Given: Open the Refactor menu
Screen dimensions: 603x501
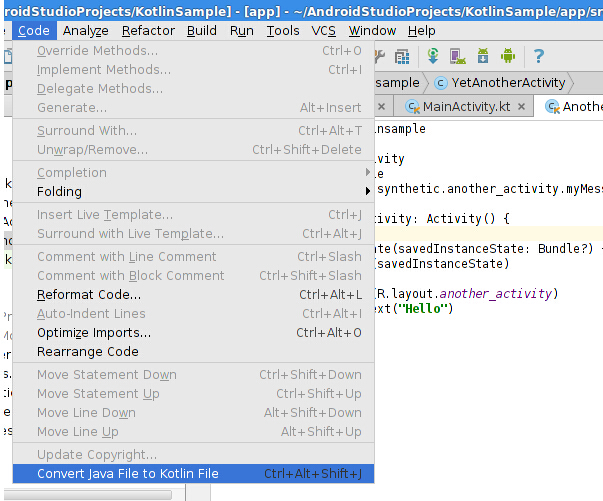Looking at the screenshot, I should 148,30.
